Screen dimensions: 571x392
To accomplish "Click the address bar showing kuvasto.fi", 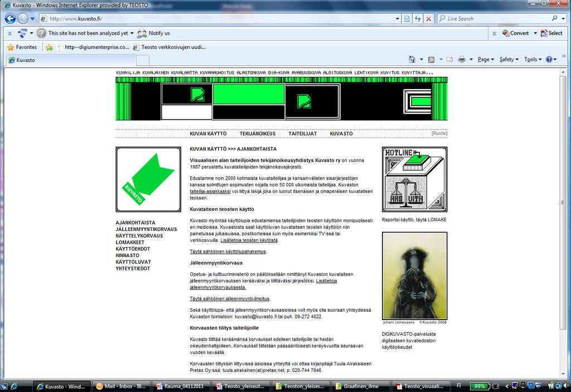I will (216, 18).
